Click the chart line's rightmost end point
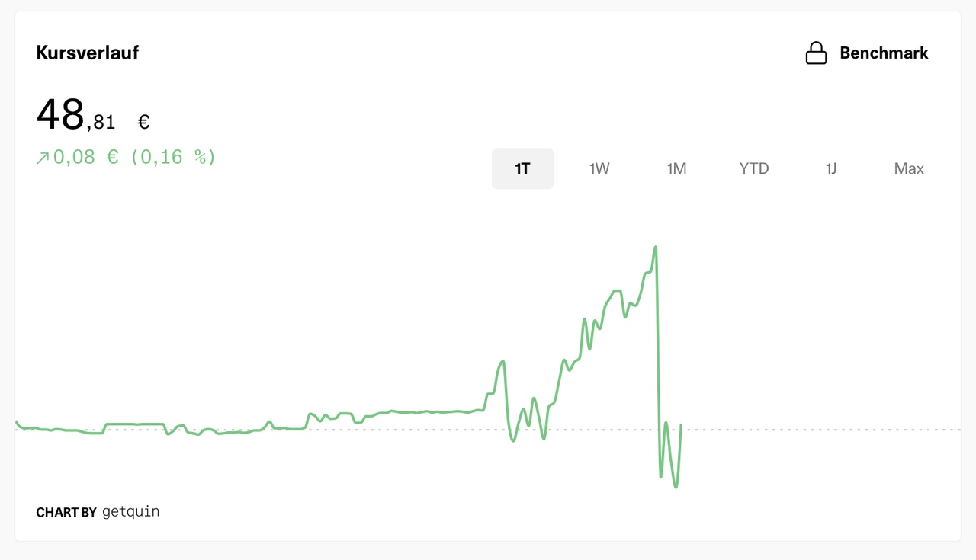 [x=680, y=425]
